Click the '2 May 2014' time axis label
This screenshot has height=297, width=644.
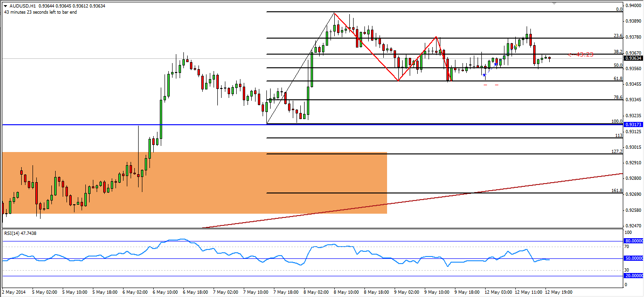tap(15, 292)
